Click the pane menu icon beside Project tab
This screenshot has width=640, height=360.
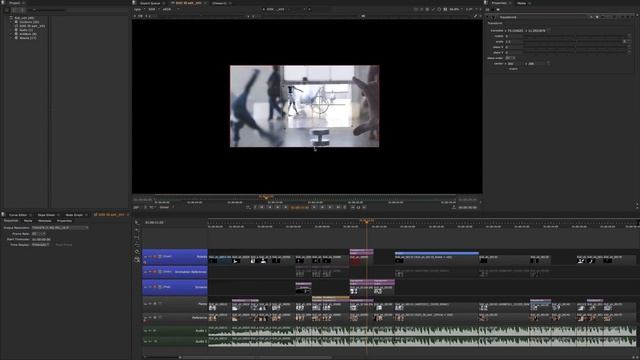pos(3,3)
